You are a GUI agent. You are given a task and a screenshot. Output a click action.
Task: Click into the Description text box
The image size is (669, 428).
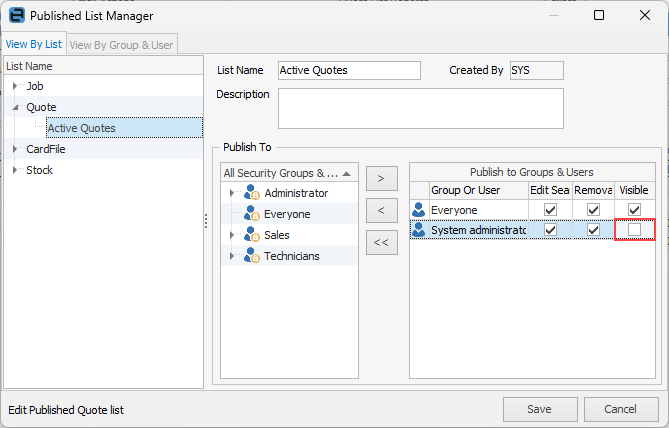pyautogui.click(x=420, y=108)
